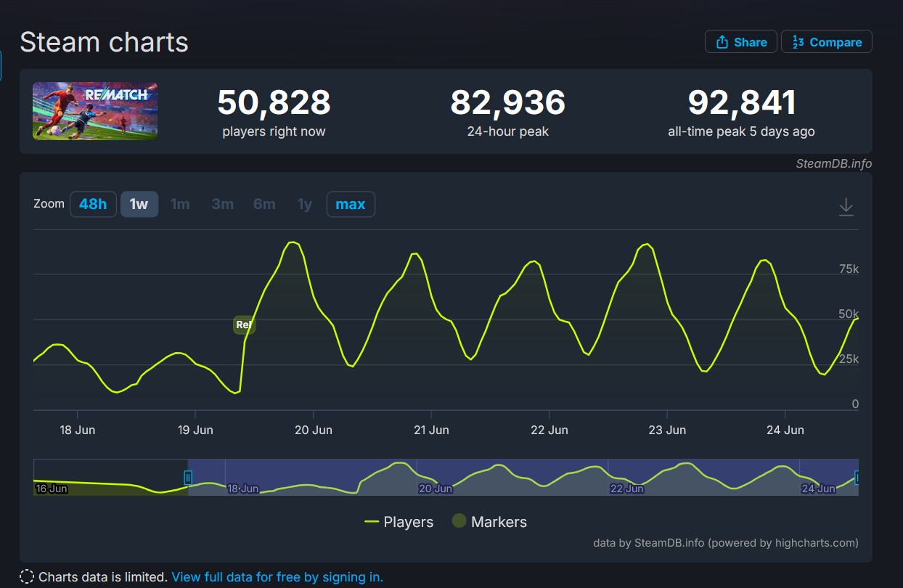Toggle the Players series in legend
Screen dimensions: 903x588
(x=399, y=522)
